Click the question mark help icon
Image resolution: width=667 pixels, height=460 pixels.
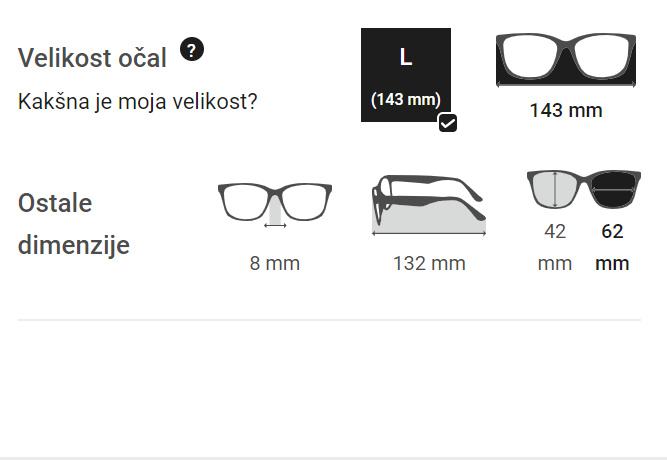coord(192,50)
